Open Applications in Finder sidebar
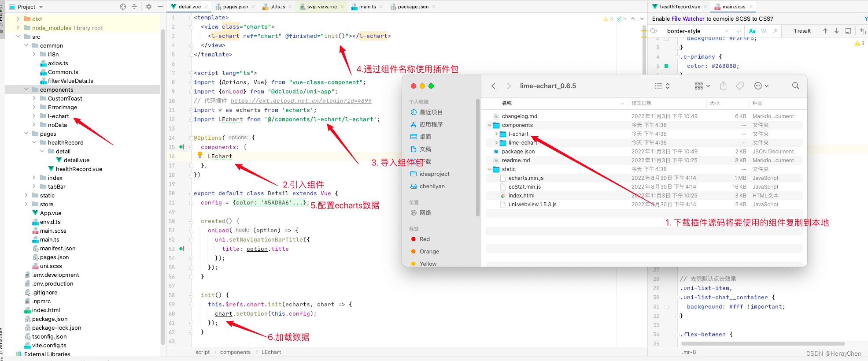The image size is (868, 361). pyautogui.click(x=426, y=124)
